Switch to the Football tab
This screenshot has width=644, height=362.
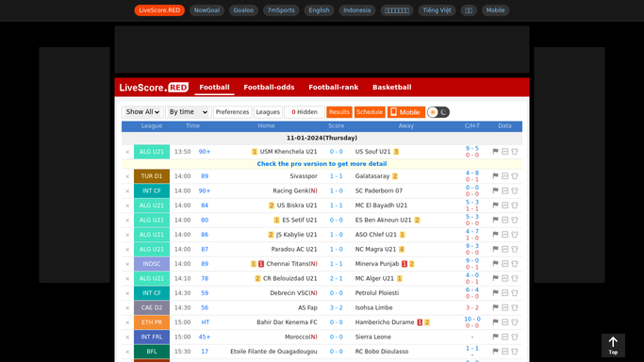[x=214, y=87]
